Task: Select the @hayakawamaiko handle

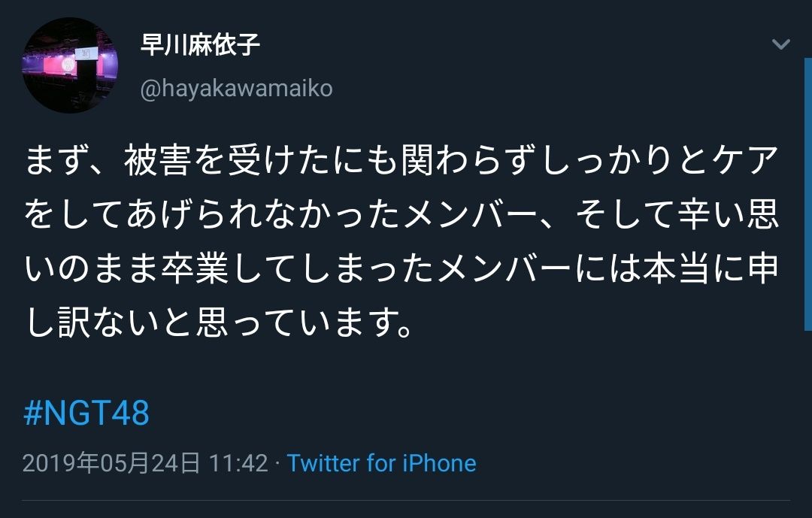Action: 236,89
